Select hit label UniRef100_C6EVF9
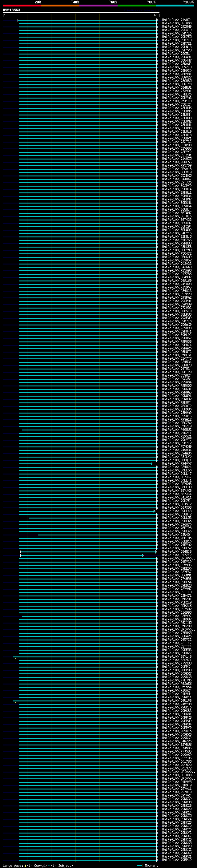This screenshot has height=868, width=197. (176, 172)
